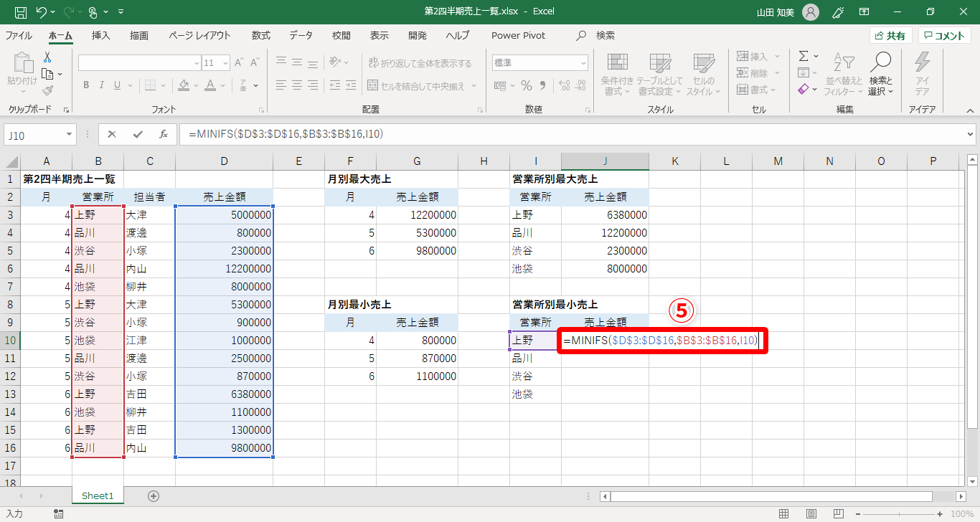Click the Decrease Font Size icon
980x522 pixels.
click(255, 63)
